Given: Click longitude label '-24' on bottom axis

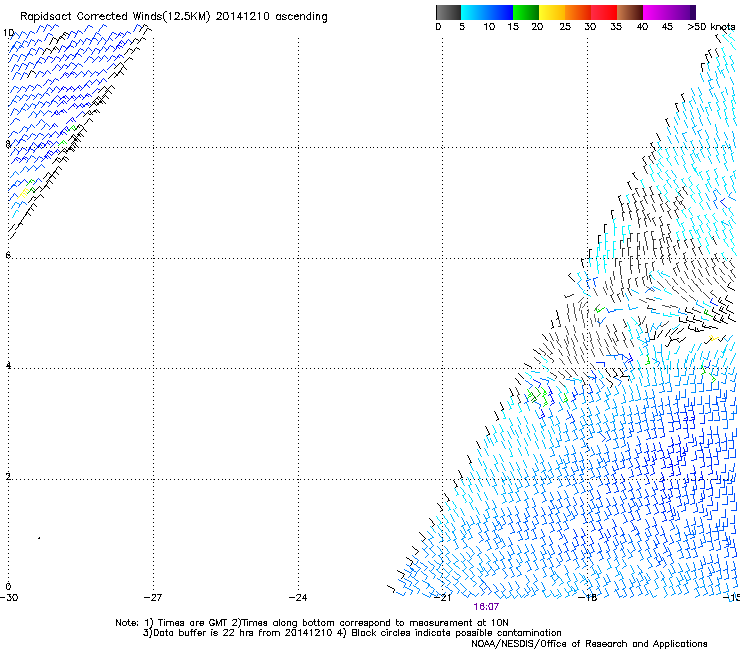Looking at the screenshot, I should point(298,598).
